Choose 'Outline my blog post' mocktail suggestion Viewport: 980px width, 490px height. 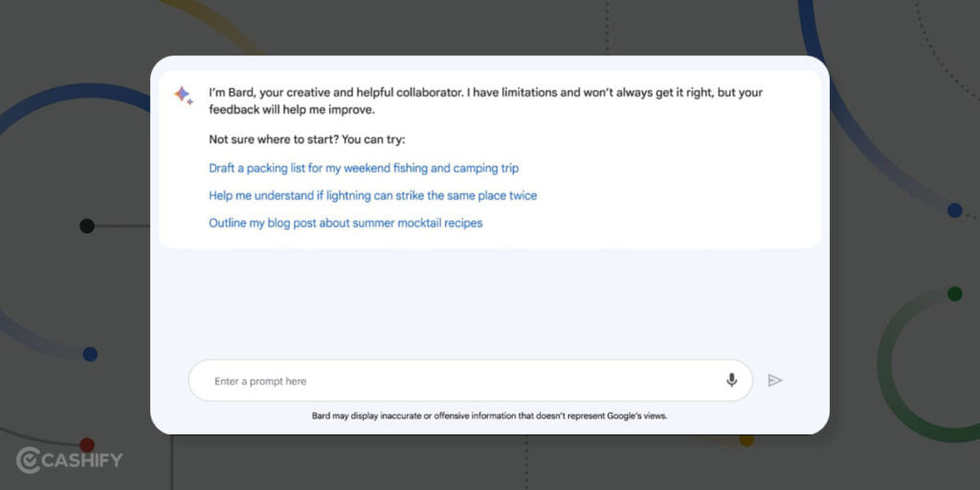tap(345, 223)
